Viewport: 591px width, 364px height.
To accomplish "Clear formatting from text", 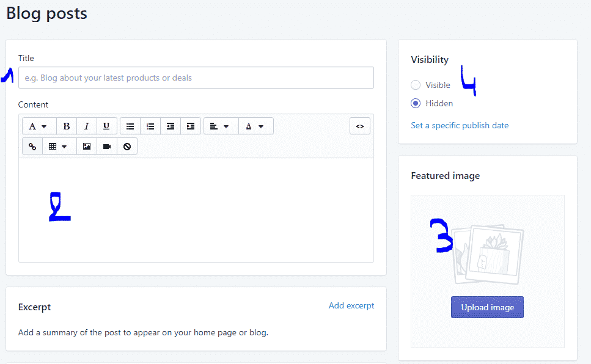I will coord(127,147).
